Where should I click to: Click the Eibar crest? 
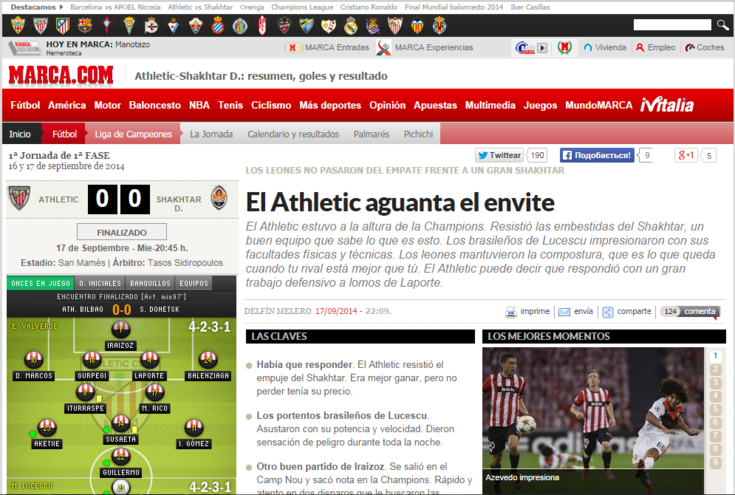coord(173,25)
